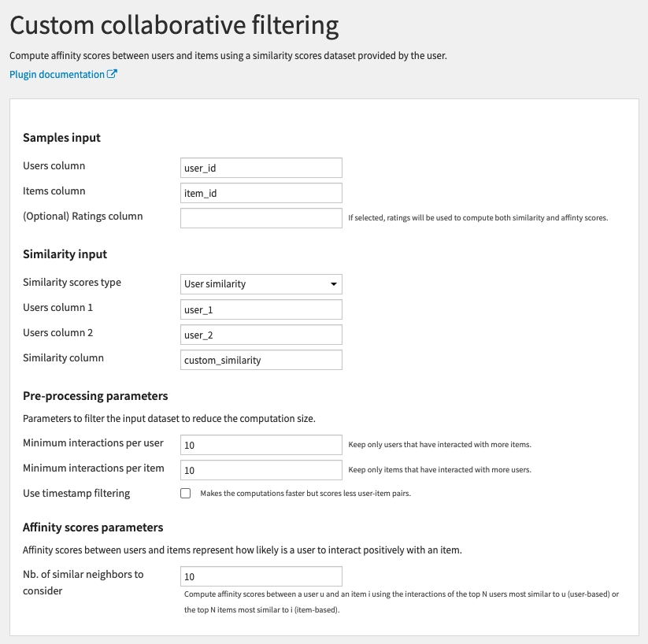Focus the Users column 2 field with user_2
This screenshot has width=648, height=644.
[x=261, y=335]
